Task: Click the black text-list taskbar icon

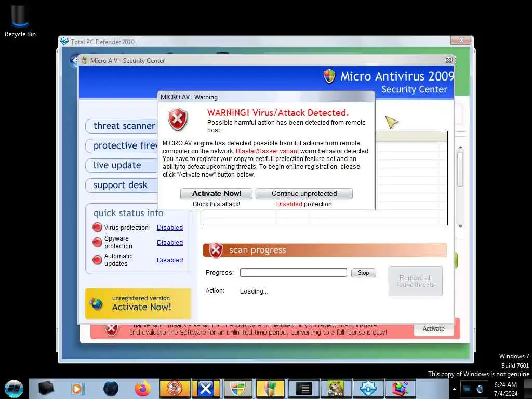Action: (x=303, y=389)
